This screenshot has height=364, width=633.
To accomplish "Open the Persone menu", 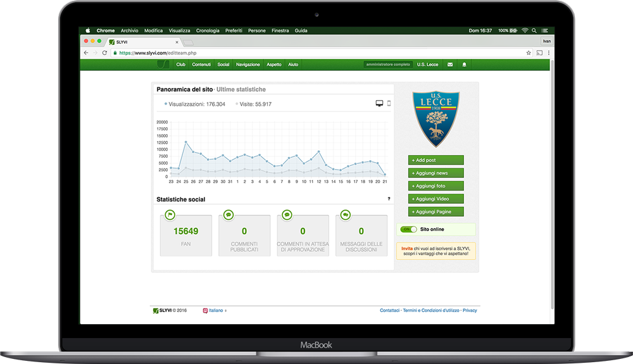I will click(257, 30).
